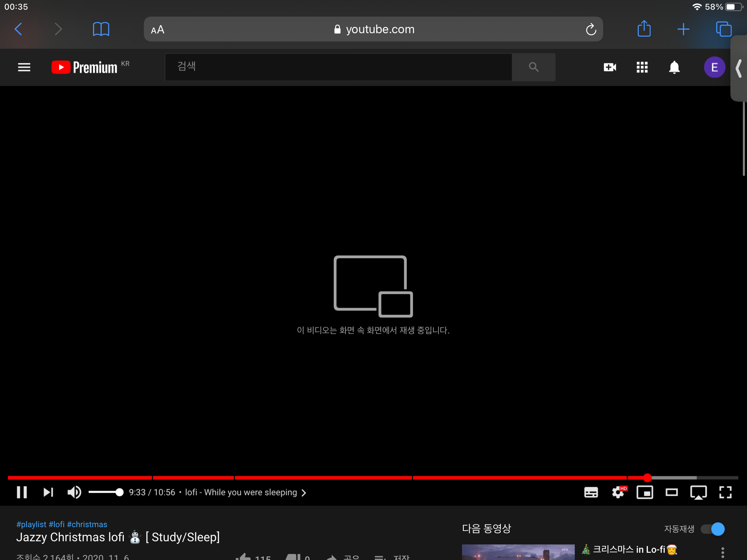747x560 pixels.
Task: Open Safari's AA page settings menu
Action: tap(158, 29)
